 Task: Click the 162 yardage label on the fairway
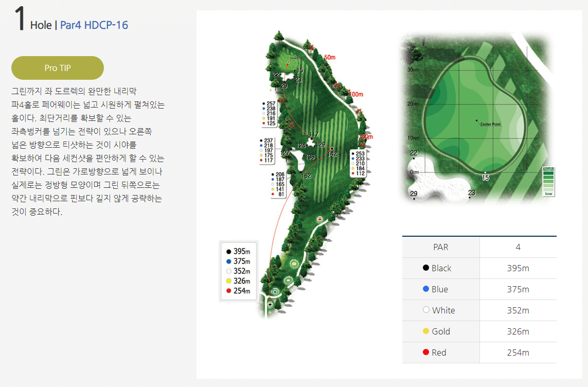point(306,175)
